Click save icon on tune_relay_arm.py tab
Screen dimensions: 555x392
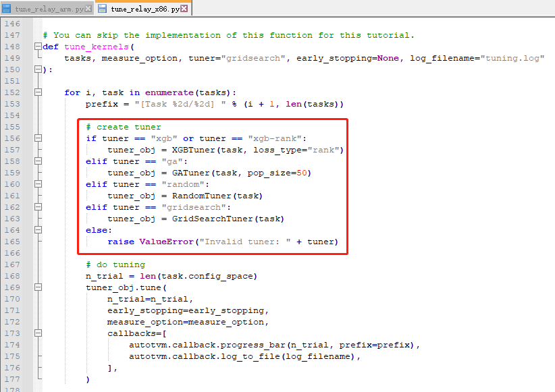(6, 9)
